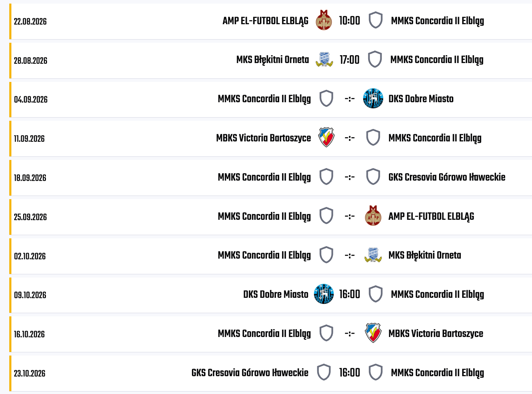The height and width of the screenshot is (394, 532).
Task: Click GKS Cresovia shield icon in 23.10.2026 match
Action: (x=324, y=372)
